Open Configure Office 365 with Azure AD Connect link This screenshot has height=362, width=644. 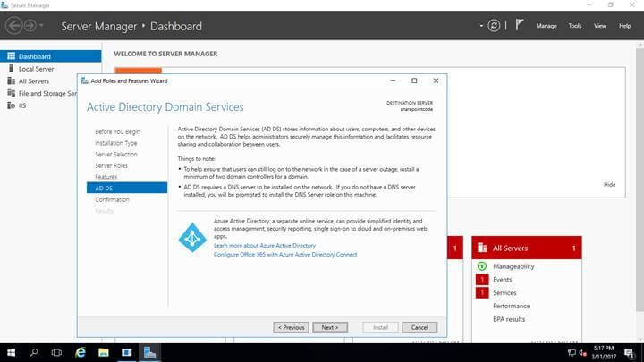pos(285,255)
